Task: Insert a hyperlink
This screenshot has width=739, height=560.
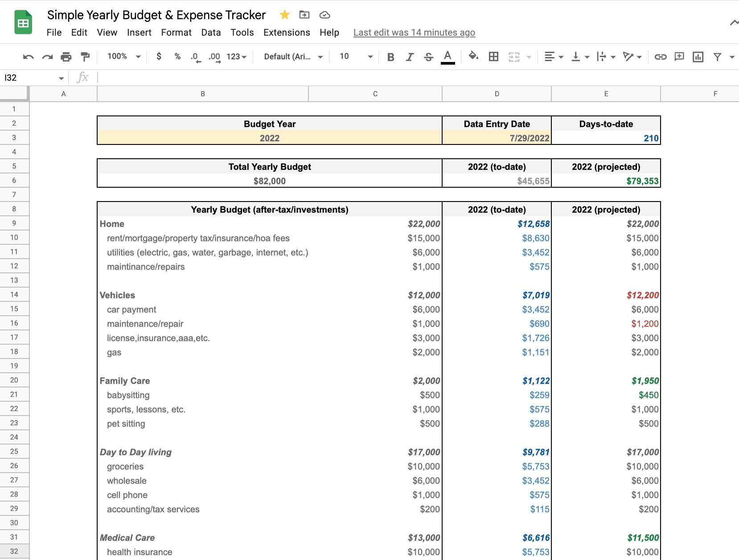Action: click(661, 57)
